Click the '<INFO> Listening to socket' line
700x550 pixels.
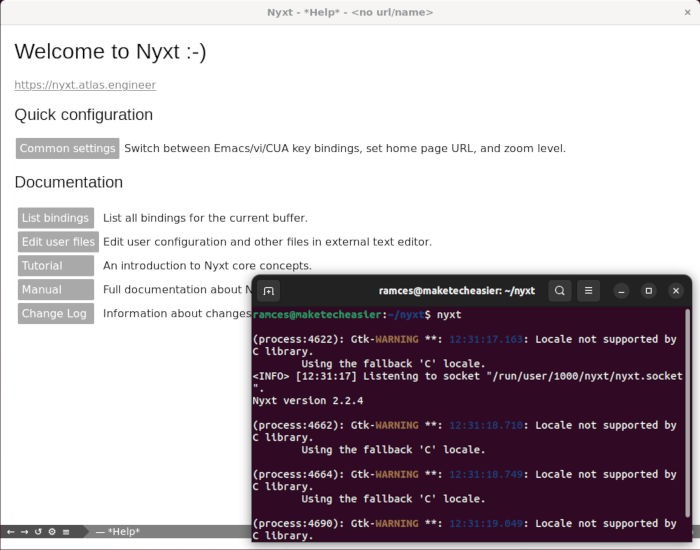coord(467,382)
